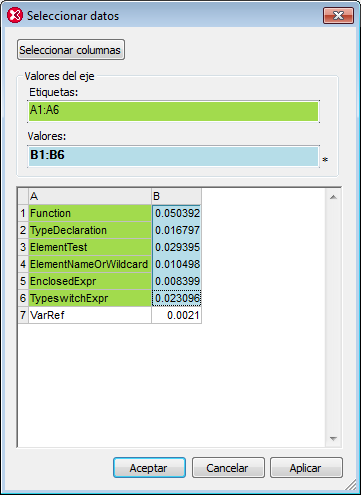Click the red X application icon in title bar
The image size is (361, 495).
point(15,16)
